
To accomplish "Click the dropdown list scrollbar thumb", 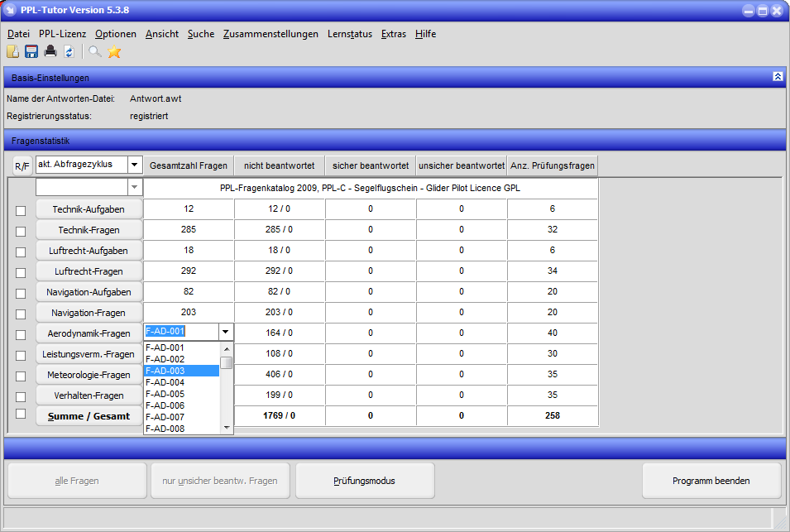I will (227, 362).
